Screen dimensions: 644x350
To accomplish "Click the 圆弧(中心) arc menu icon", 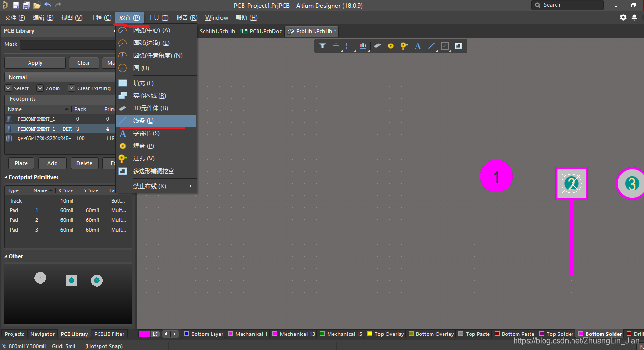I will coord(123,30).
